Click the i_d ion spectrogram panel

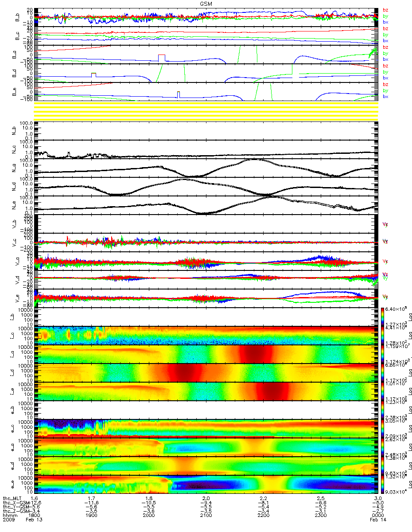[206, 373]
